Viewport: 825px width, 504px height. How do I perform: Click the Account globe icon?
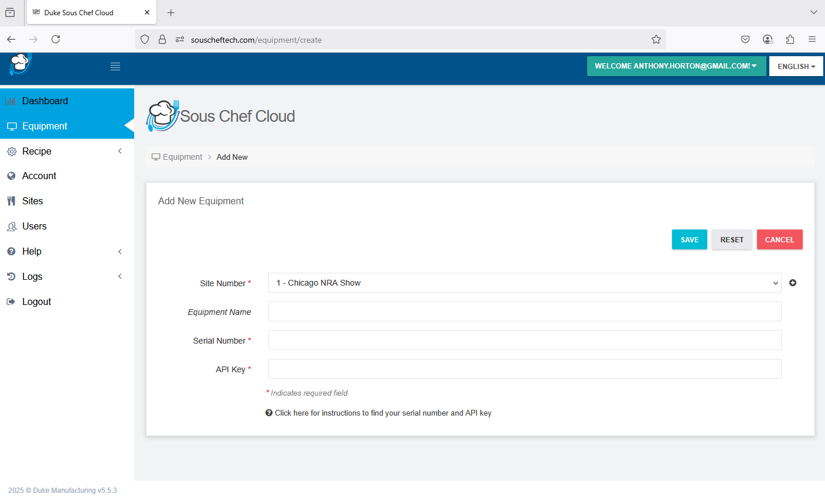(11, 176)
